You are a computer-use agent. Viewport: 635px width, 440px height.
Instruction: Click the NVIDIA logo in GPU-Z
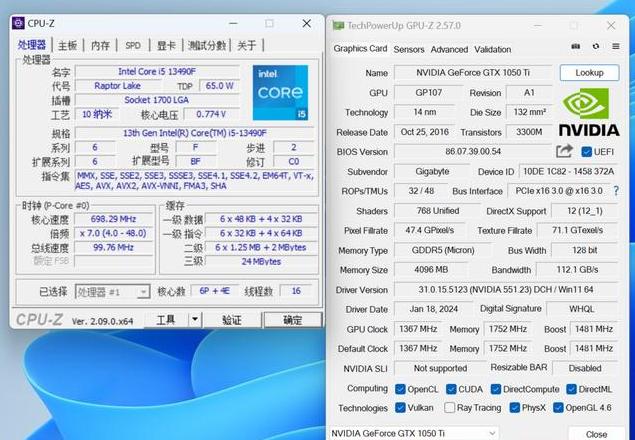(x=589, y=112)
